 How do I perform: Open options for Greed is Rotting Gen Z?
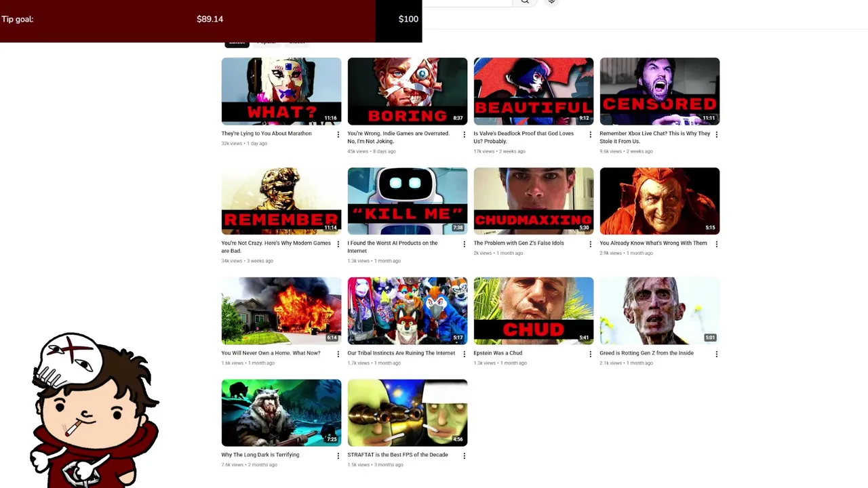(716, 354)
